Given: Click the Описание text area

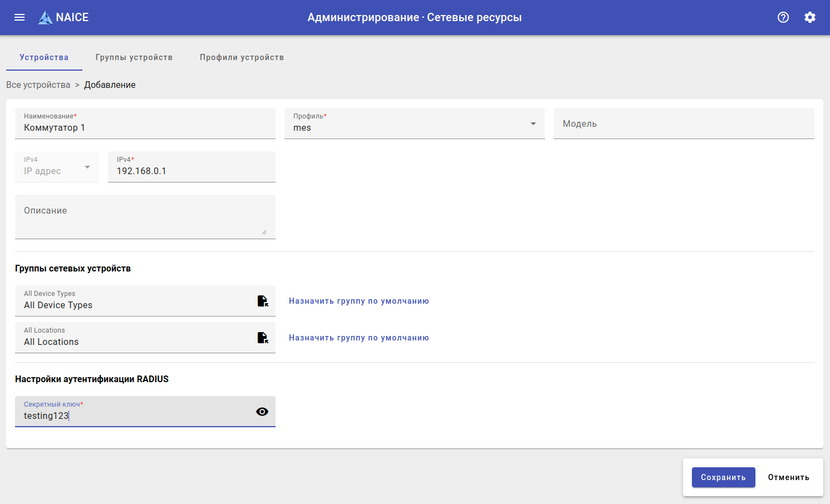Looking at the screenshot, I should (145, 217).
